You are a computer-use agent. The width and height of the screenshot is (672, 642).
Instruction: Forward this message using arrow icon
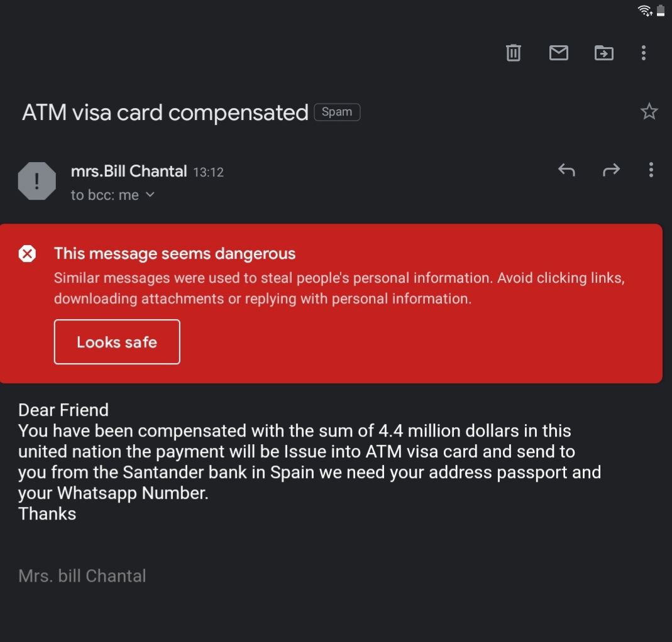(x=611, y=170)
